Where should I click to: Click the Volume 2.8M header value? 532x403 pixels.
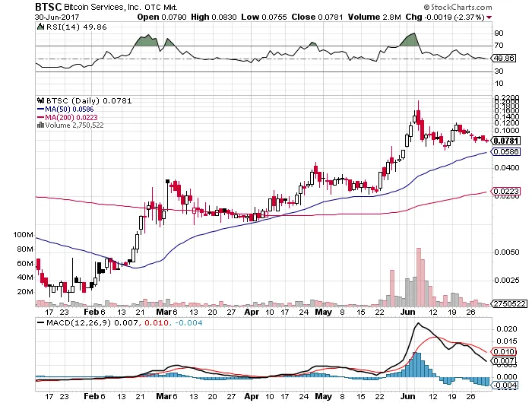(374, 17)
